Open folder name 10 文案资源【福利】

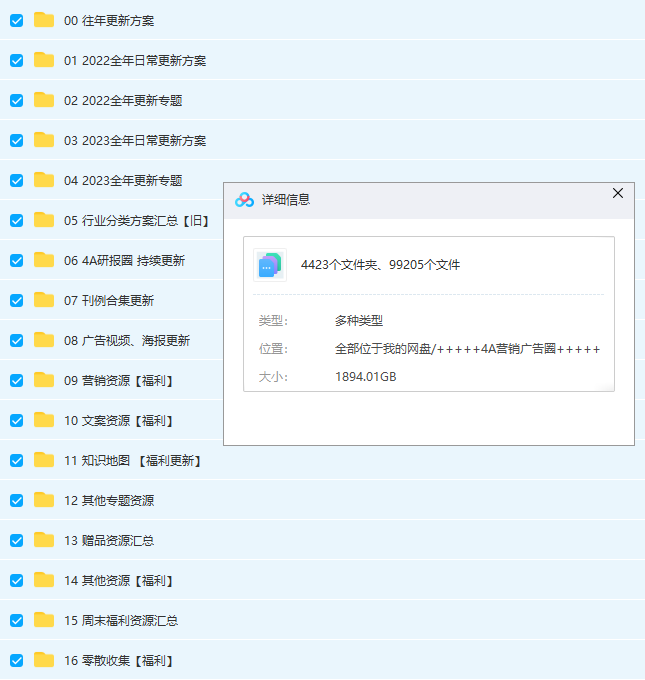pos(120,421)
